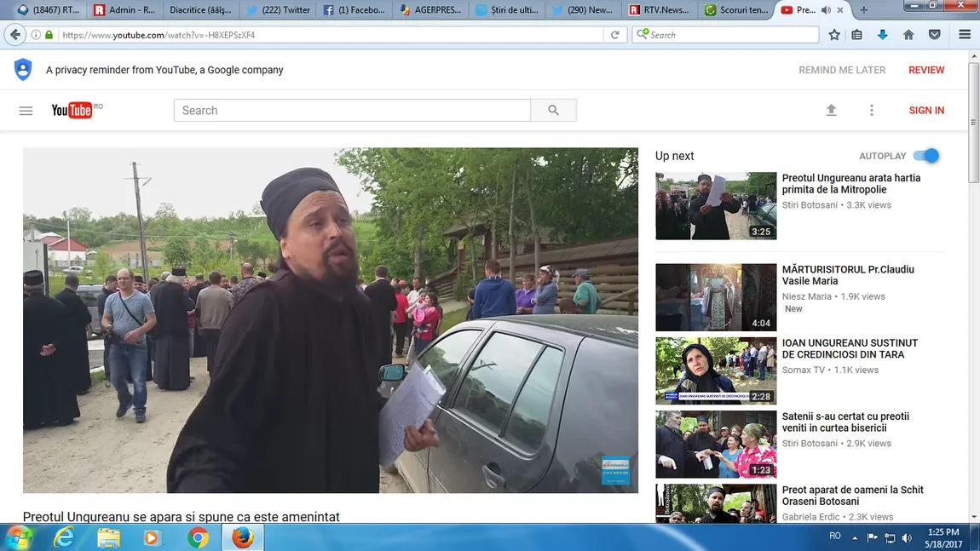The height and width of the screenshot is (551, 980).
Task: Open YouTube's three-dot settings menu
Action: click(871, 111)
